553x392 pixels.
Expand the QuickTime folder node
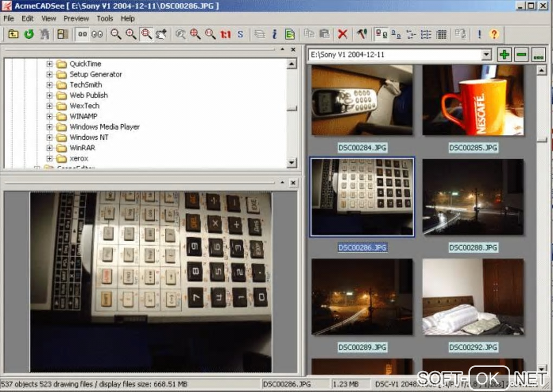coord(49,64)
